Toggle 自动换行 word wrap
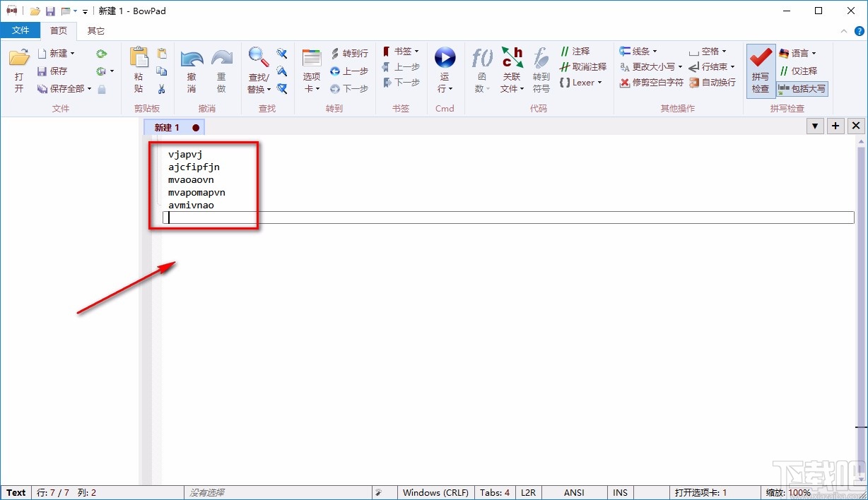The height and width of the screenshot is (500, 868). point(712,83)
